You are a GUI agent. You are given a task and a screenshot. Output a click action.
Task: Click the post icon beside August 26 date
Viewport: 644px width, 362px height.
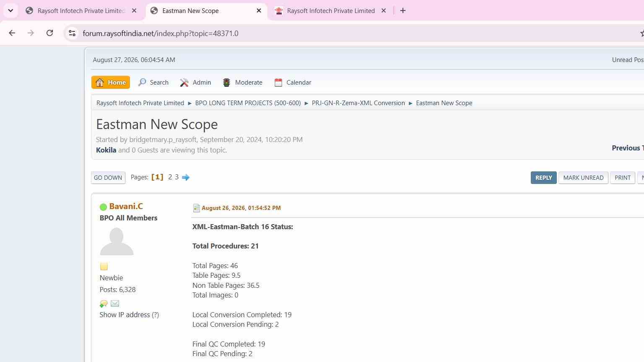tap(196, 208)
